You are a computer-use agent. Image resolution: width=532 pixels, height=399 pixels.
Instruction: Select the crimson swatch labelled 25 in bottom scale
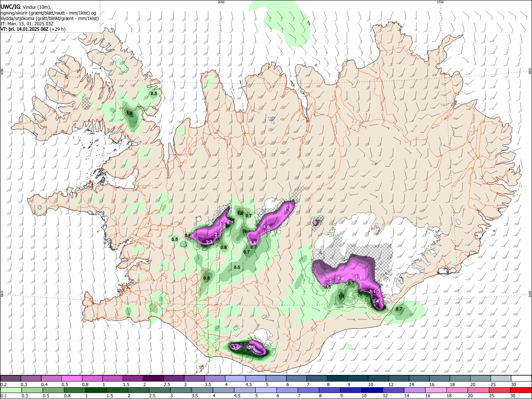500,390
